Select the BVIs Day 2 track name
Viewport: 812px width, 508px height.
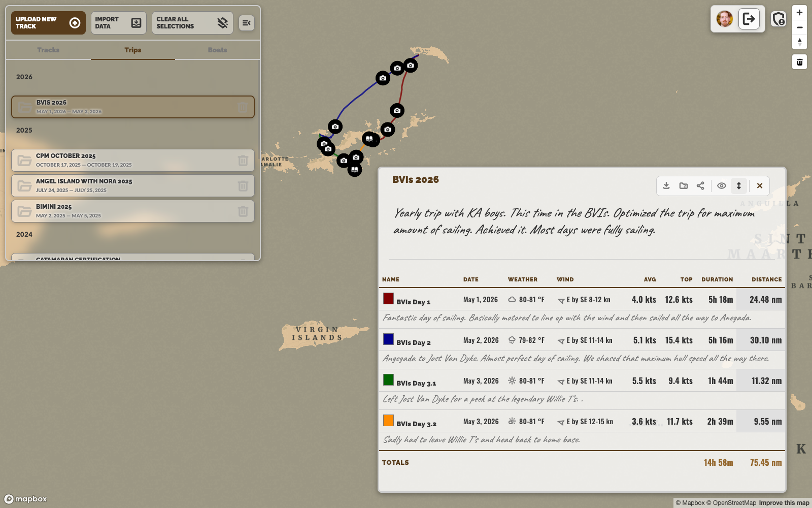point(413,342)
